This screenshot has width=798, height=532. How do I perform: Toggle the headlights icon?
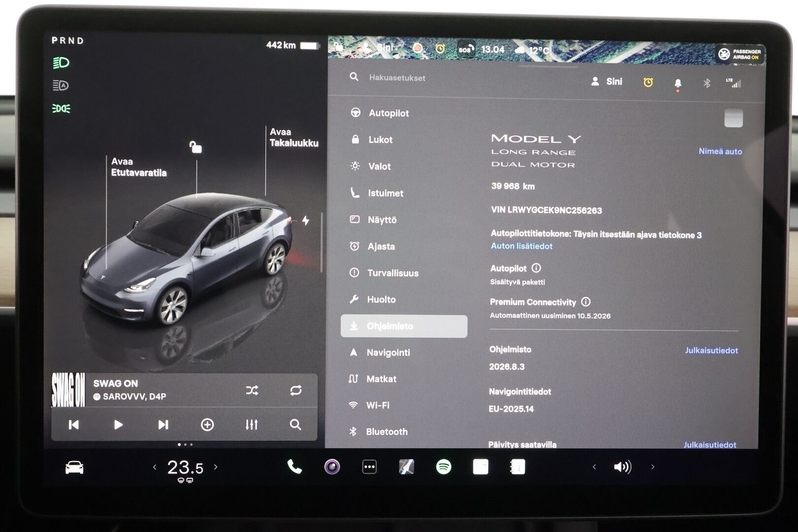pos(61,63)
